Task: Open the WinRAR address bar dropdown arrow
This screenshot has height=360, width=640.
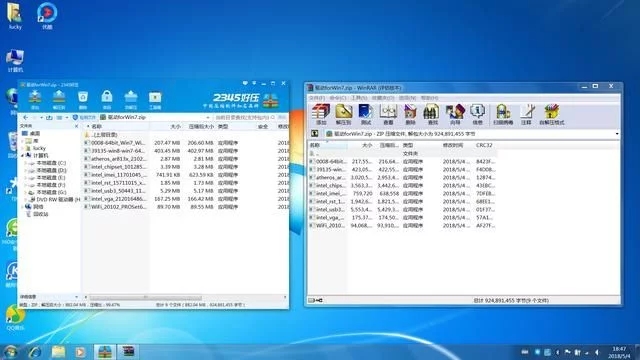Action: [x=617, y=134]
